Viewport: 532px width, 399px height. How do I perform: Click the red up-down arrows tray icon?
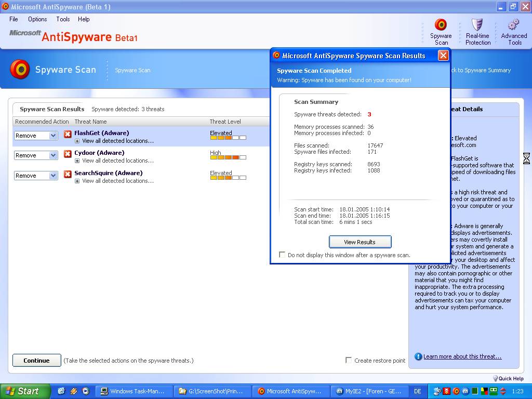pyautogui.click(x=503, y=391)
